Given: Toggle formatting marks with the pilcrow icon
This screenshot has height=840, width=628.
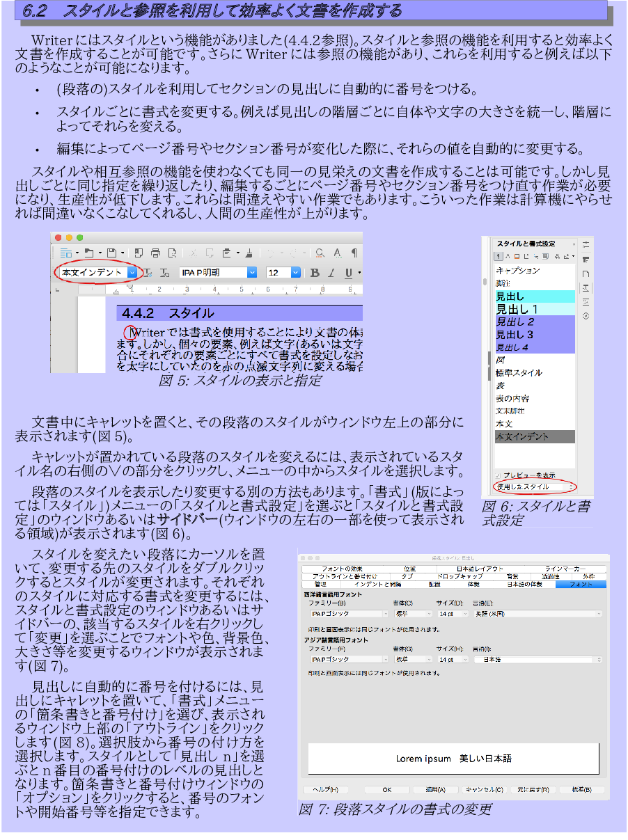Looking at the screenshot, I should coord(354,253).
